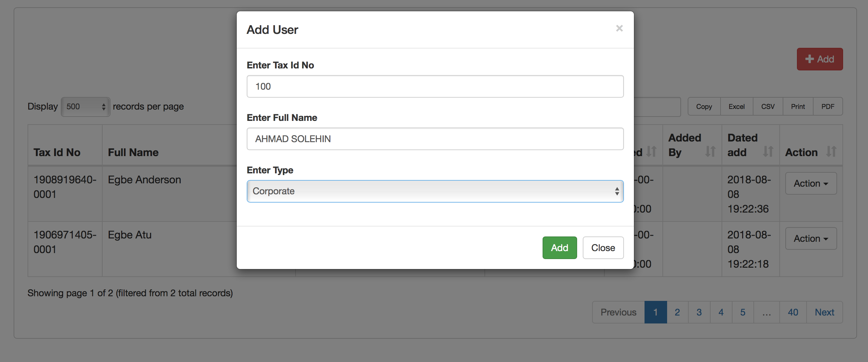Open the Enter Type Corporate dropdown
The height and width of the screenshot is (362, 868).
click(x=435, y=191)
